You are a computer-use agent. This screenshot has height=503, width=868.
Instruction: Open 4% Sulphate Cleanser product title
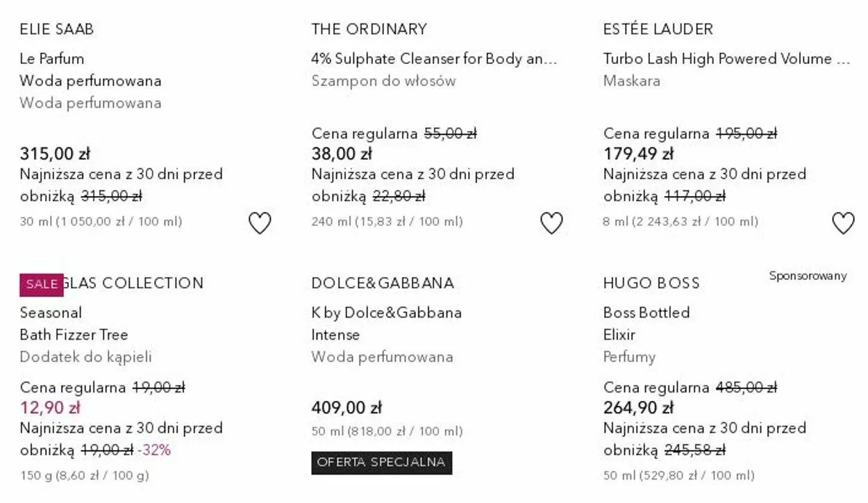(x=434, y=59)
